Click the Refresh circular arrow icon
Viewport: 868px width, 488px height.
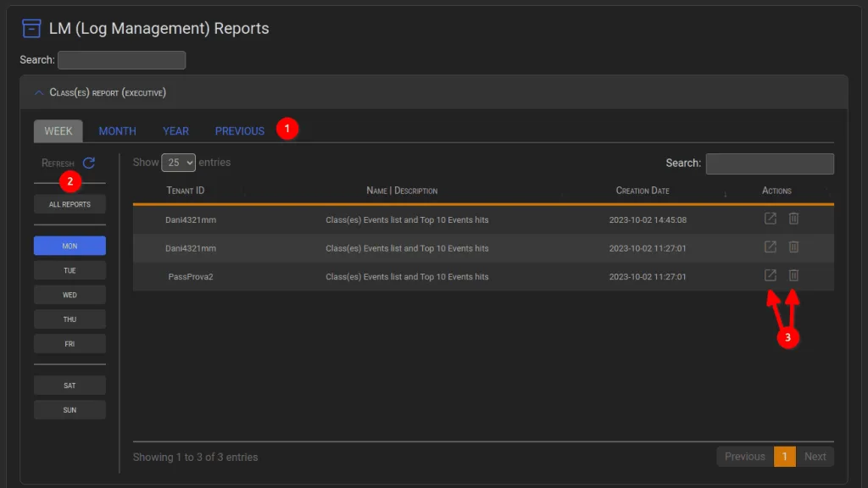point(88,163)
